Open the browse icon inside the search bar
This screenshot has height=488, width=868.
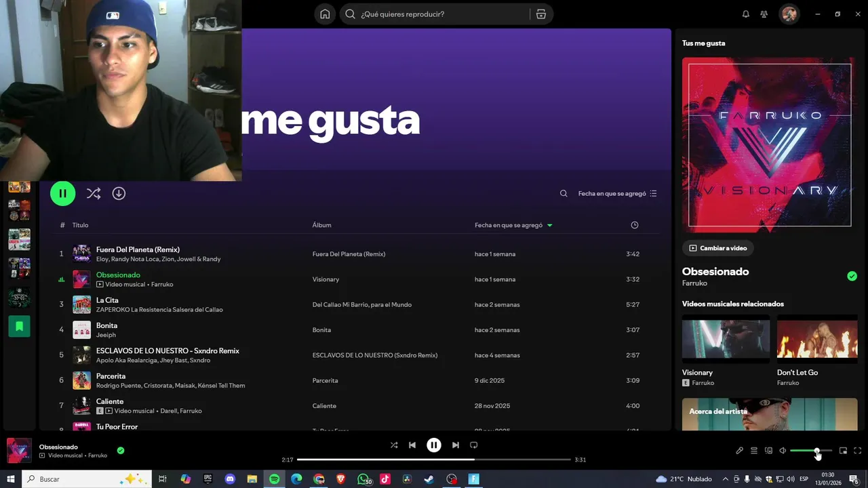[541, 14]
